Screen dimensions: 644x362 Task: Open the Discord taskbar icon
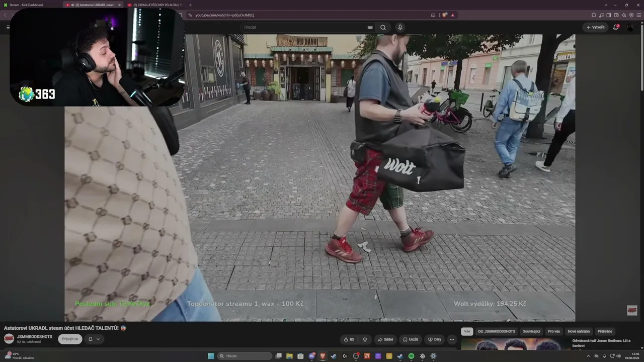tap(311, 356)
